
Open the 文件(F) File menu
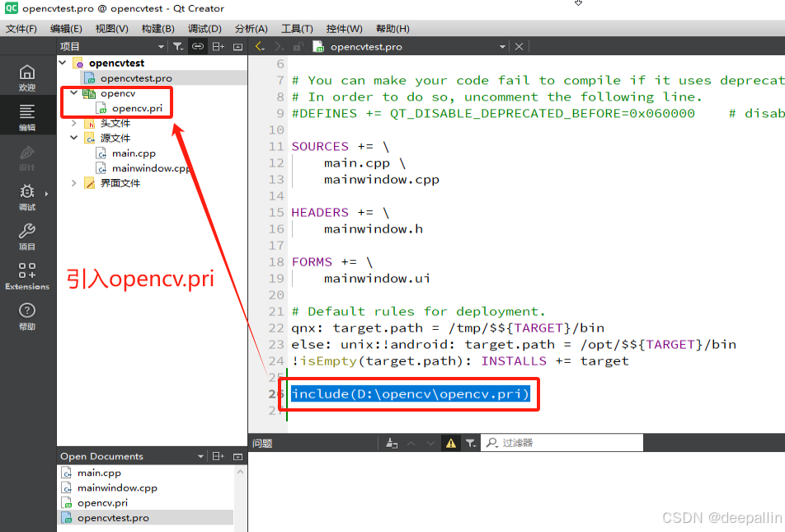point(21,29)
